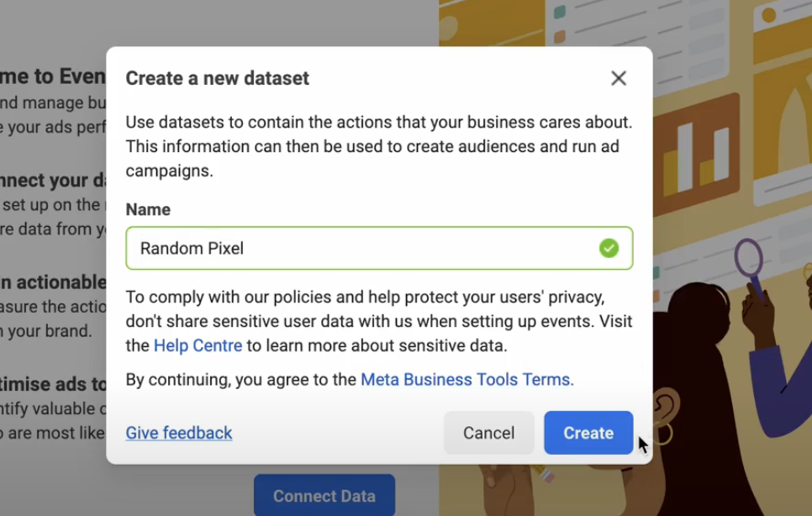Click the dialog title Create a new dataset
The image size is (812, 516).
(x=217, y=77)
